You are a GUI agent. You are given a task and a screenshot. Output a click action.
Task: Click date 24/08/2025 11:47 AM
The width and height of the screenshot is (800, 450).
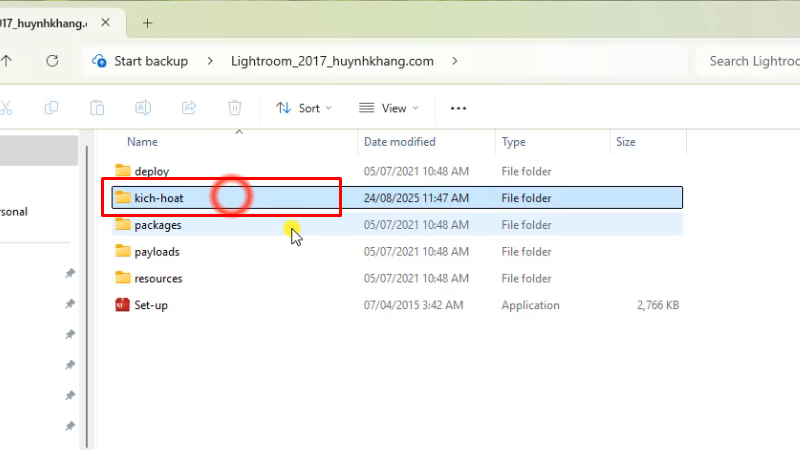point(416,198)
